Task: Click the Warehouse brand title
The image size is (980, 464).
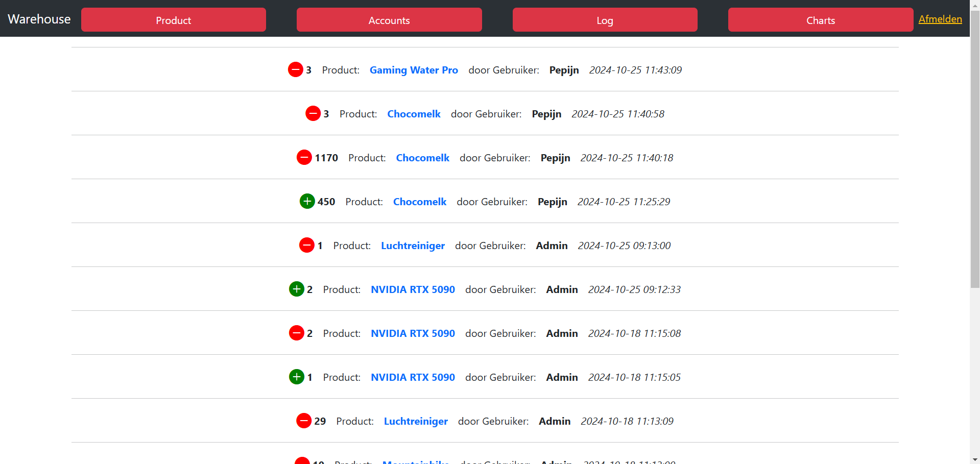Action: pos(39,19)
